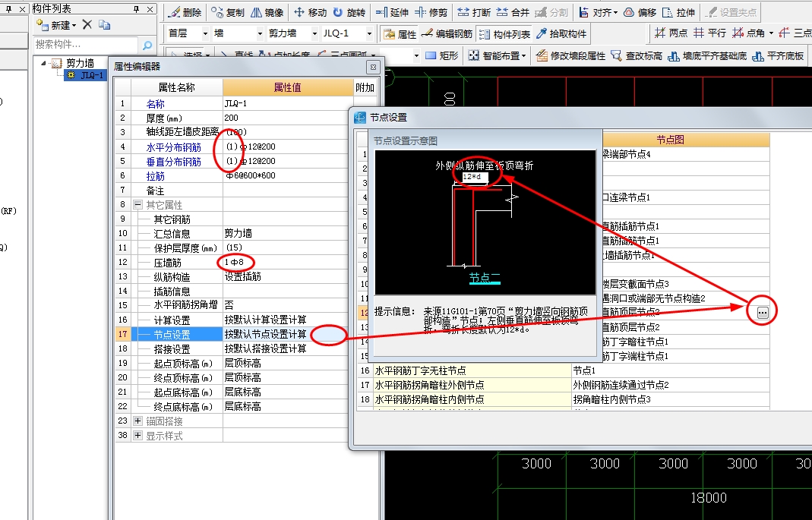Click Modify Wall Segment Properties (修改墙段属性)
The image size is (812, 520).
(570, 56)
